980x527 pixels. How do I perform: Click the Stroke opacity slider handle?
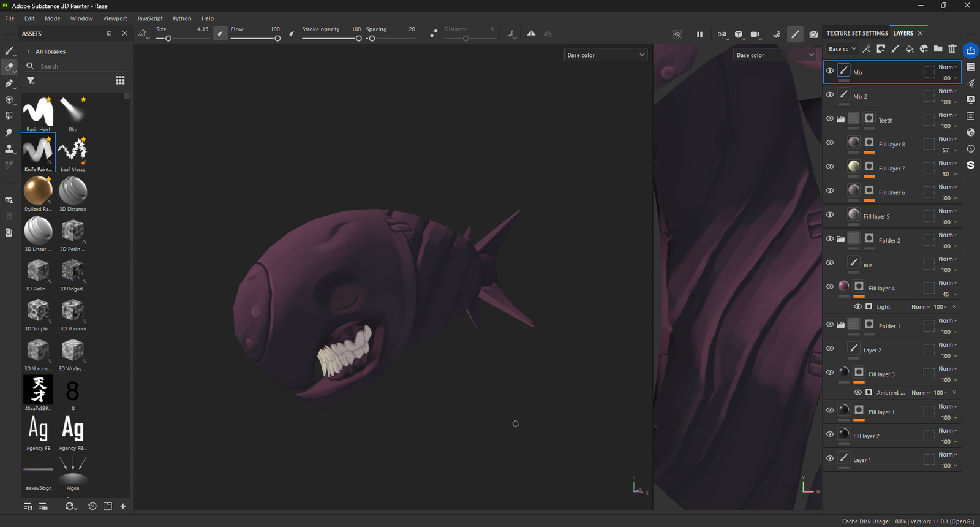(x=358, y=39)
